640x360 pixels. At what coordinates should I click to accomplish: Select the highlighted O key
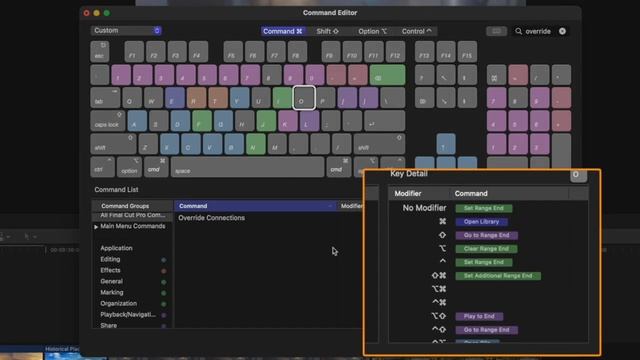[x=304, y=98]
